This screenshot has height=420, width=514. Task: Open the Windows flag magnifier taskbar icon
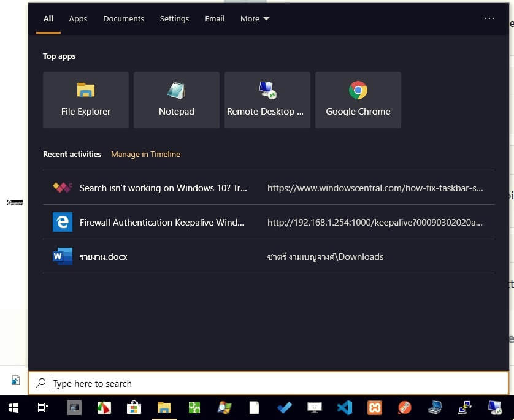(224, 408)
